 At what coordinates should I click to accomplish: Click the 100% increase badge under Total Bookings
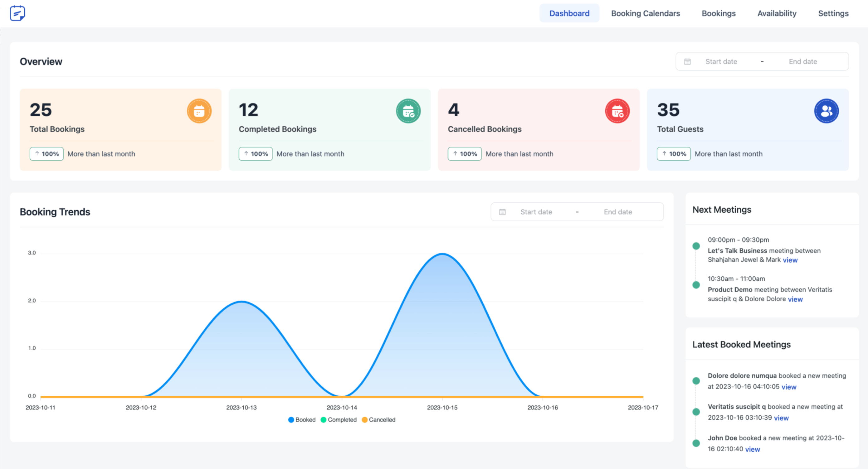(x=46, y=154)
